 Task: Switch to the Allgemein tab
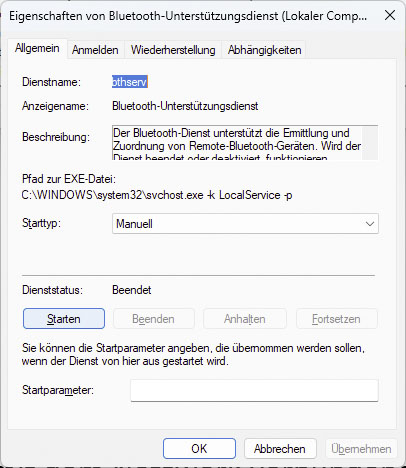tap(37, 49)
